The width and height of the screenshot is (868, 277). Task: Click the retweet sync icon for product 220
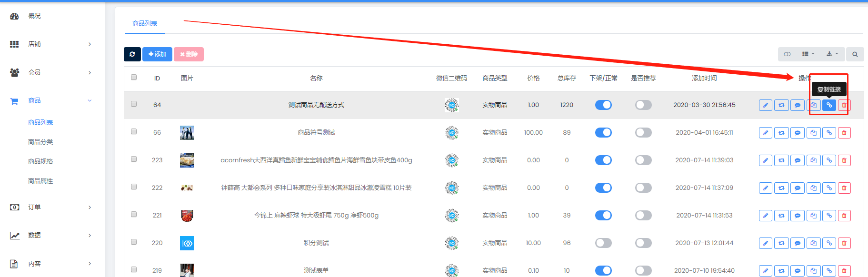click(781, 243)
